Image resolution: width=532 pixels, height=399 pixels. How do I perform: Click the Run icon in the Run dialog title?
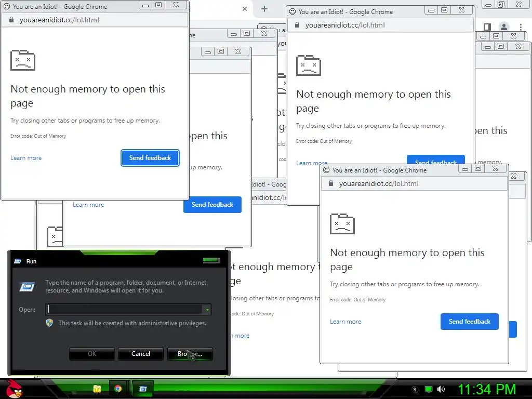tap(18, 261)
